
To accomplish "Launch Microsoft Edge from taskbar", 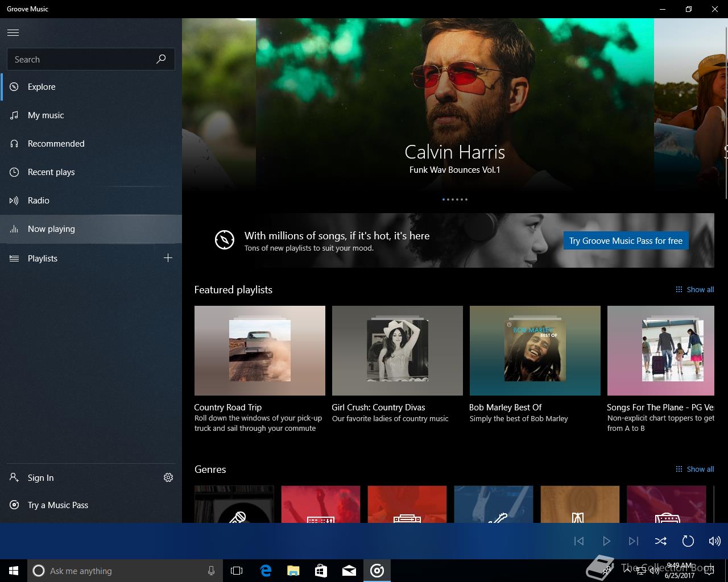I will click(266, 571).
